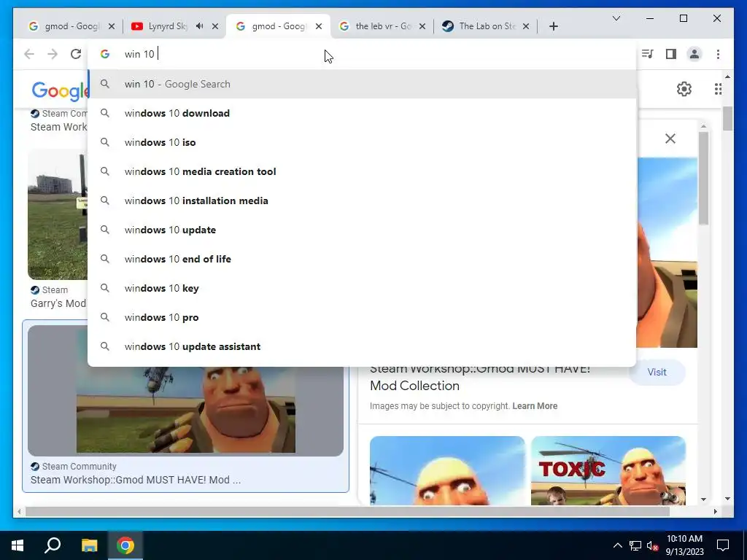Screen dimensions: 747x560
Task: Click the 'Garry's Mod' result caption
Action: (58, 303)
